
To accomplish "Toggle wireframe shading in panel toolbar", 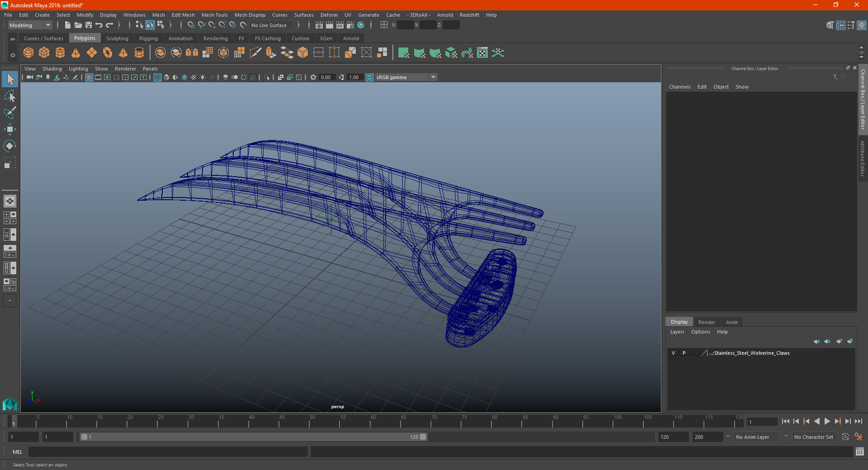I will (157, 77).
